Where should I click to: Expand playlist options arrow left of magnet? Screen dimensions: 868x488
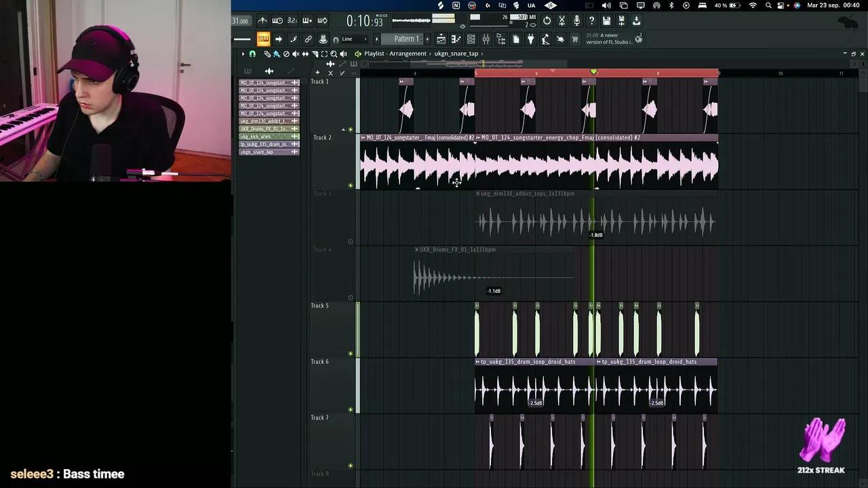(x=243, y=54)
